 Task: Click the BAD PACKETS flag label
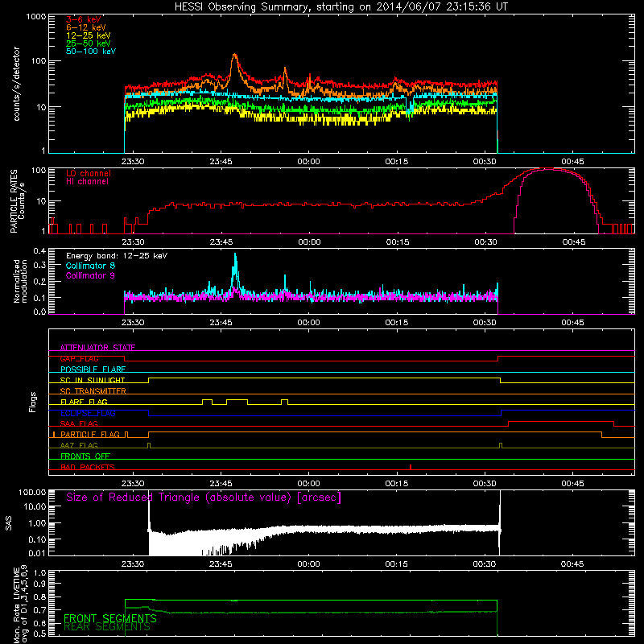tap(88, 467)
